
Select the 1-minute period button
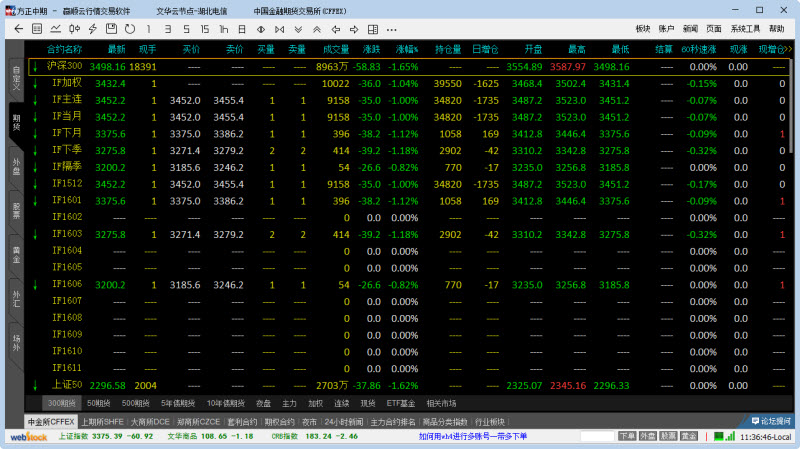point(148,29)
